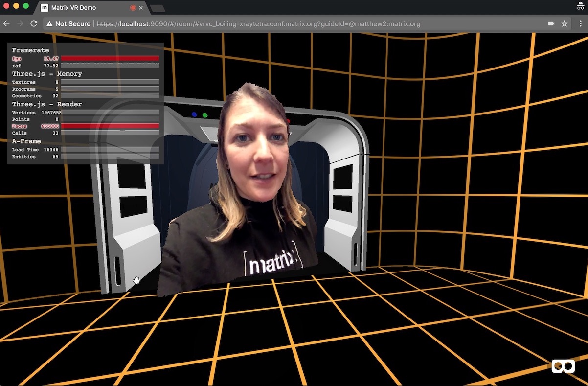Click the red fps graph bar
The width and height of the screenshot is (588, 386).
pyautogui.click(x=110, y=59)
